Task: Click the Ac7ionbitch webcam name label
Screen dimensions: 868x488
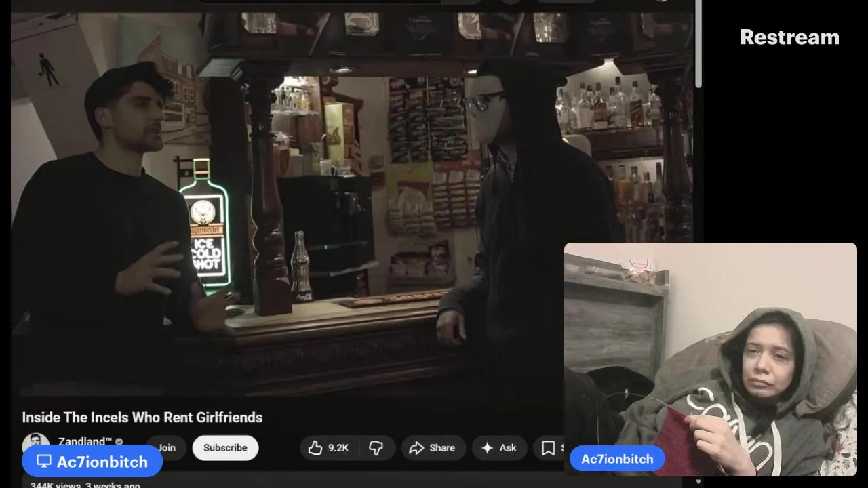Action: click(617, 459)
